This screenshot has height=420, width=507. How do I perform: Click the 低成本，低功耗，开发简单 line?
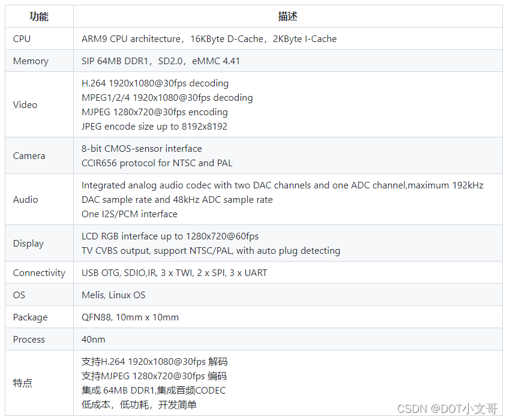point(139,405)
